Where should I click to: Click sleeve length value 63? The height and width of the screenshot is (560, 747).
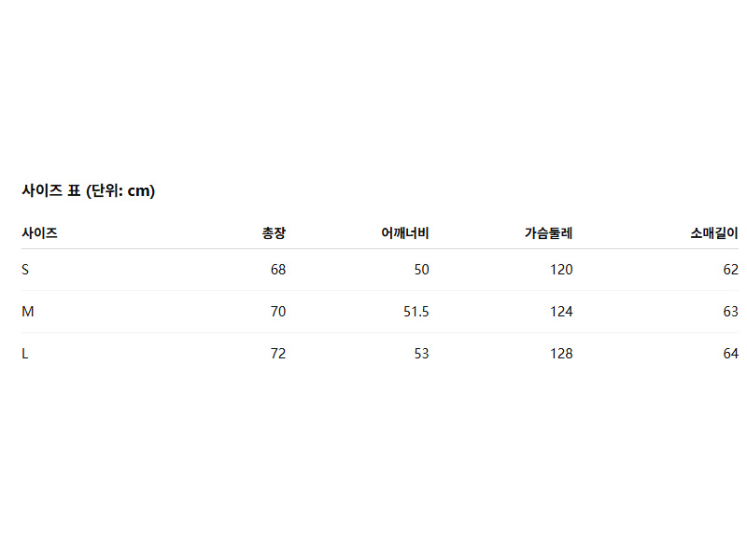click(x=730, y=312)
